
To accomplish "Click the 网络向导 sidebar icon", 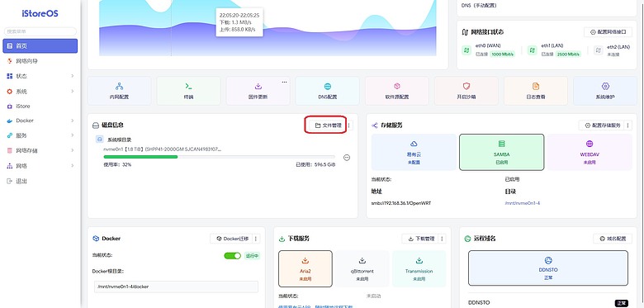I will 10,61.
